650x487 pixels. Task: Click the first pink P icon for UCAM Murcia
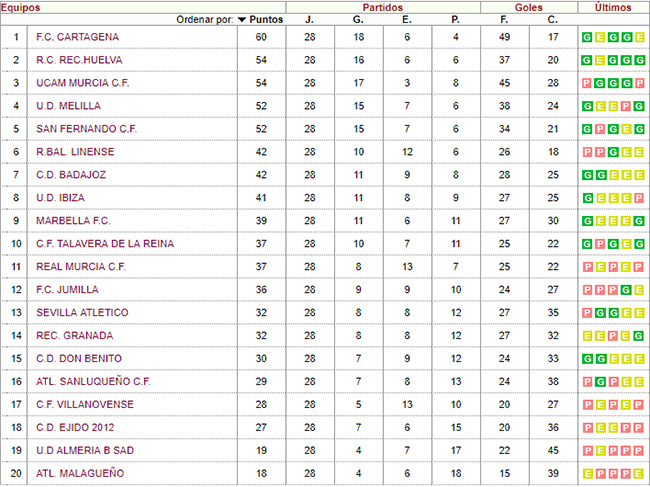(587, 83)
